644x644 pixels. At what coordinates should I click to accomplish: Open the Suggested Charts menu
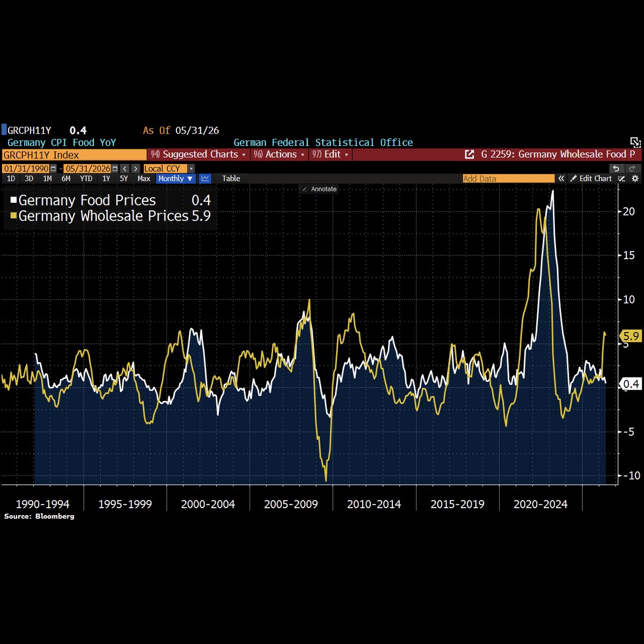(x=200, y=155)
